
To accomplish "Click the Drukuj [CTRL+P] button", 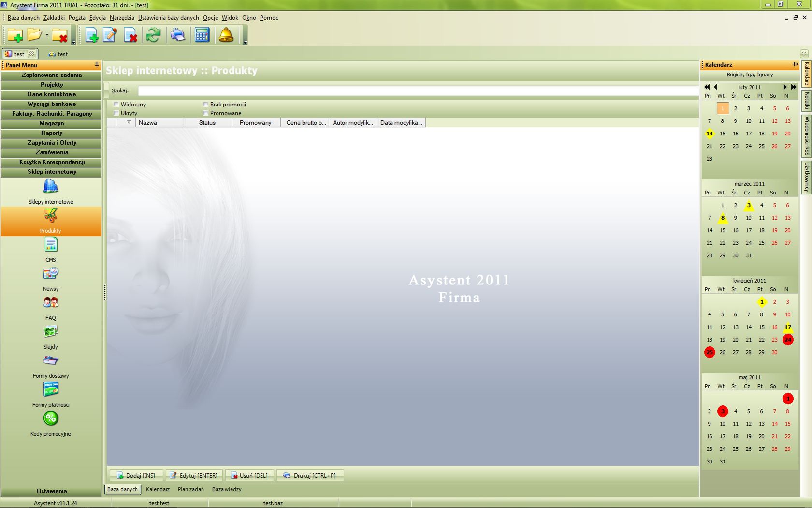I will coord(310,475).
